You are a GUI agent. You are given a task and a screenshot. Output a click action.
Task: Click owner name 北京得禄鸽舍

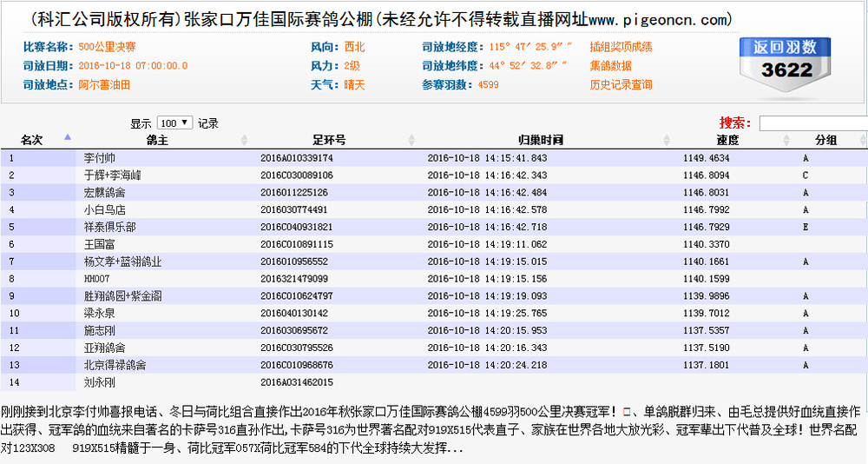point(115,365)
